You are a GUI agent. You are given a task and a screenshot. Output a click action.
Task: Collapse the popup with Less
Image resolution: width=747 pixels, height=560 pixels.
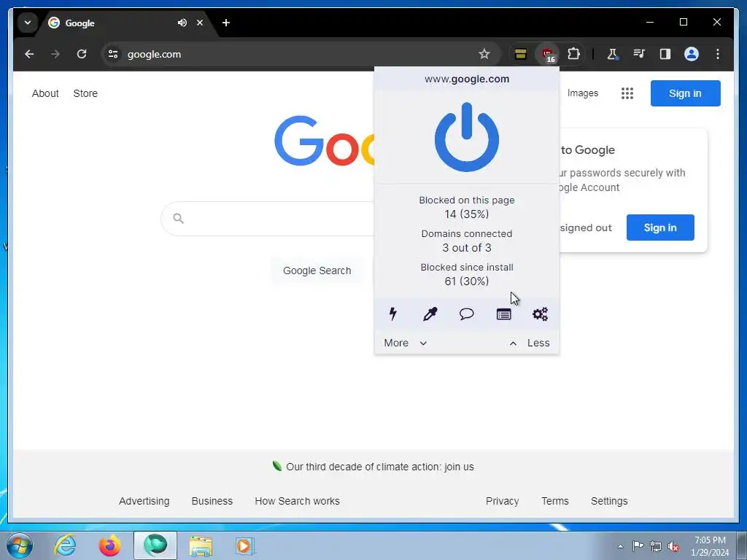pos(530,343)
